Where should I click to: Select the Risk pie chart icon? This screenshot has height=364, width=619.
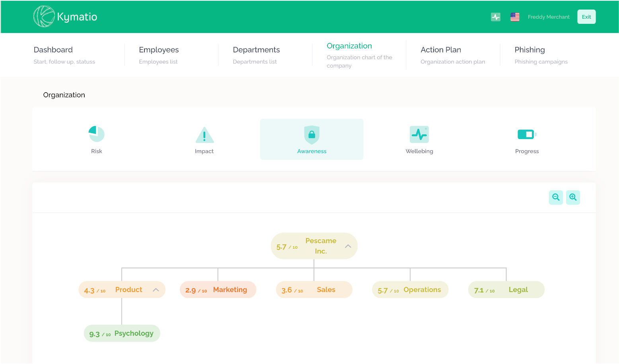[96, 134]
